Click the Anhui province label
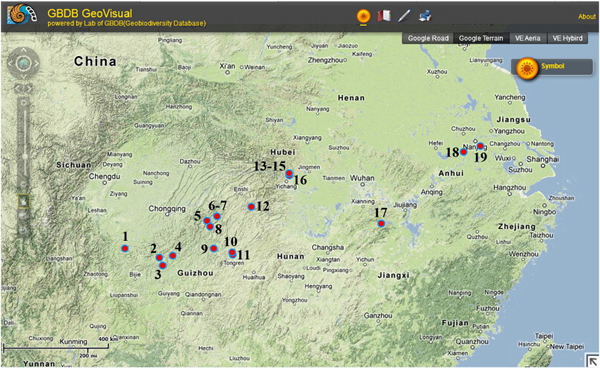This screenshot has width=600, height=368. [451, 173]
